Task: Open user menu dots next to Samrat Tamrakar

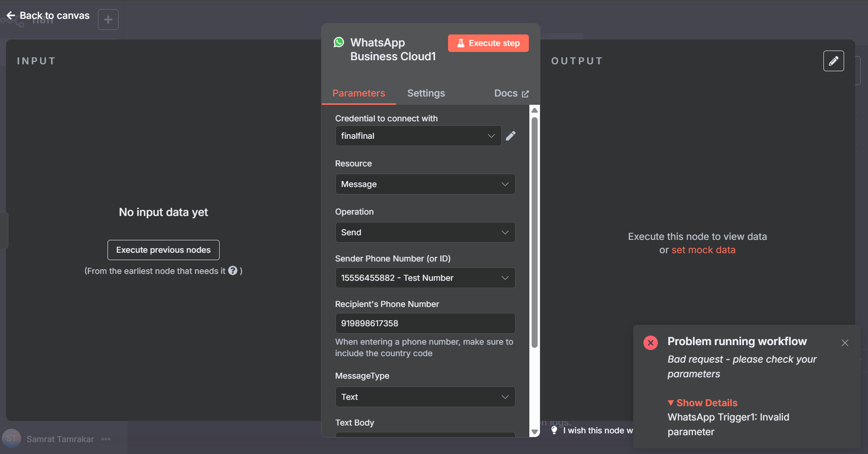Action: point(106,439)
